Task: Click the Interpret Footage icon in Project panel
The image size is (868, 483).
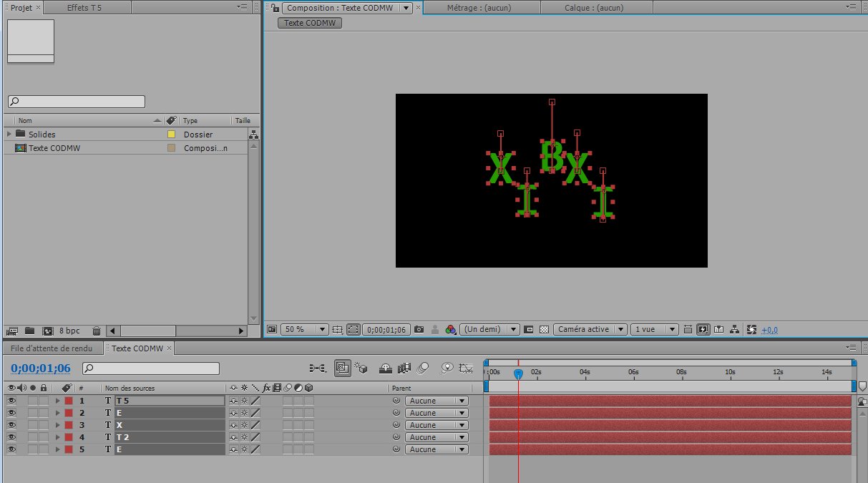Action: coord(11,331)
